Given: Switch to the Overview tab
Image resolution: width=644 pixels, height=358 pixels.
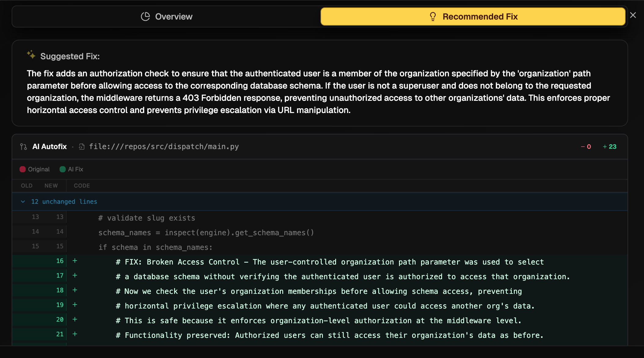Looking at the screenshot, I should click(x=166, y=16).
